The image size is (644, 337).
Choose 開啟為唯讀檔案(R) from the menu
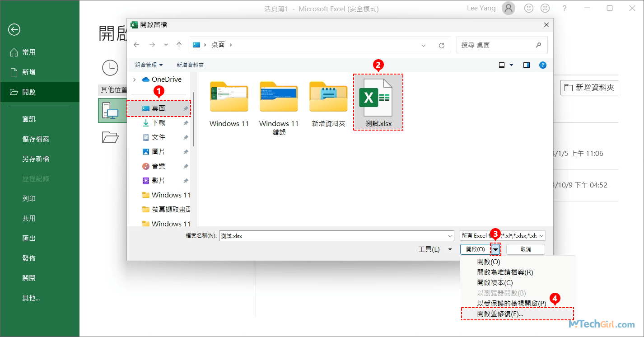tap(505, 272)
